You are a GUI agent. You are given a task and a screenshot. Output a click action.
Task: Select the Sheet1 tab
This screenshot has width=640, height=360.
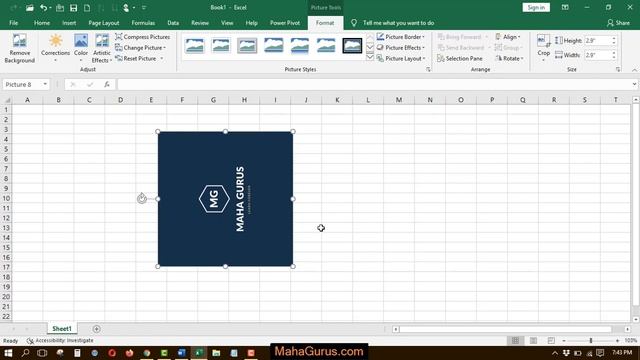pos(62,329)
